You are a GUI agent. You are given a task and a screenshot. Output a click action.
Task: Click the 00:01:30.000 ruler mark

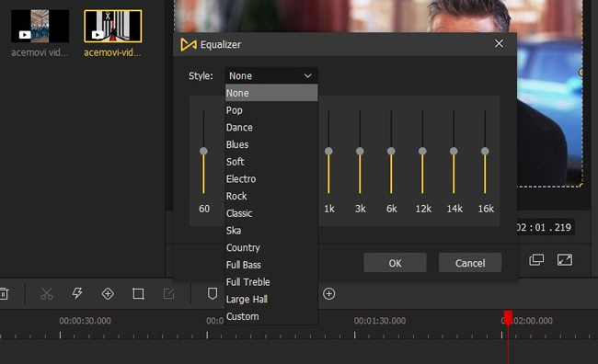tap(379, 321)
